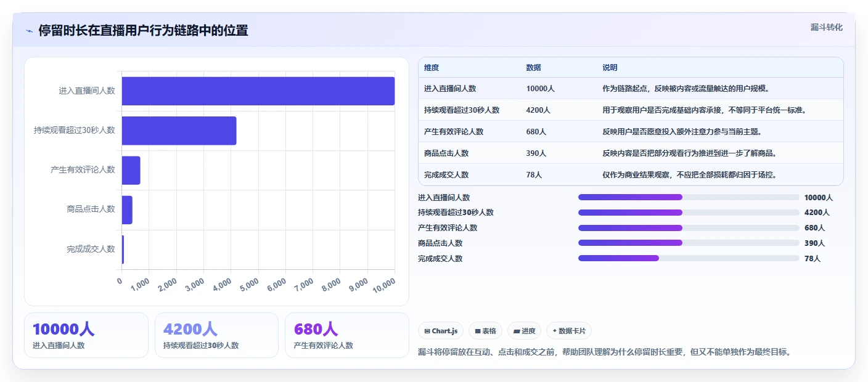Click the 4200人 progress bar
Screen dimensions: 868x382
pos(689,213)
